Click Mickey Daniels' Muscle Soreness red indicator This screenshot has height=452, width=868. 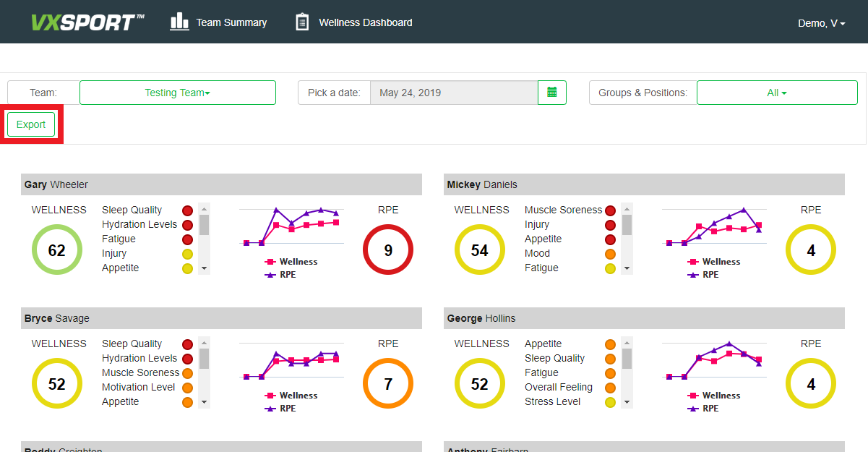(x=610, y=210)
